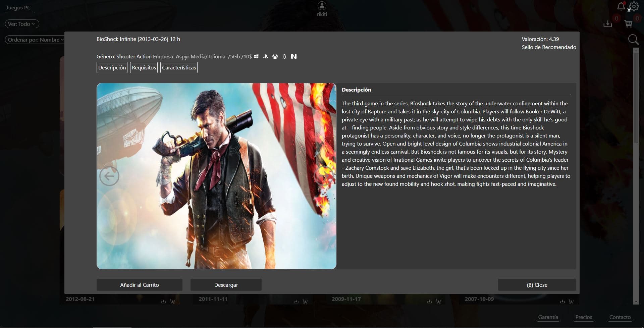
Task: Open the rikiti user profile icon
Action: pyautogui.click(x=322, y=6)
